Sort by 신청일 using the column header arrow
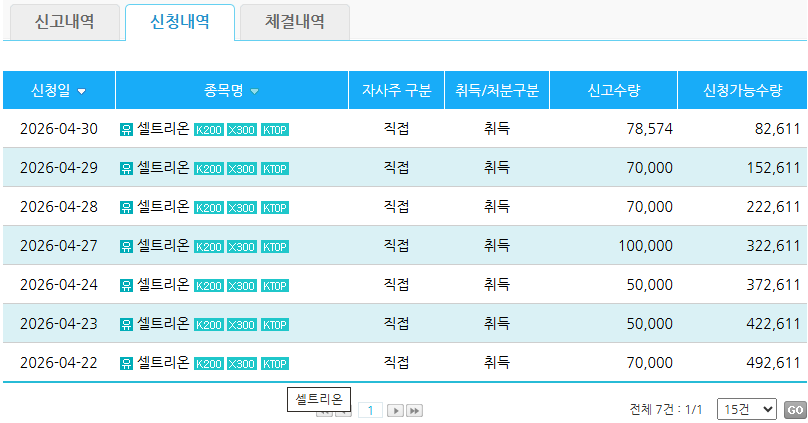This screenshot has width=808, height=423. click(81, 92)
